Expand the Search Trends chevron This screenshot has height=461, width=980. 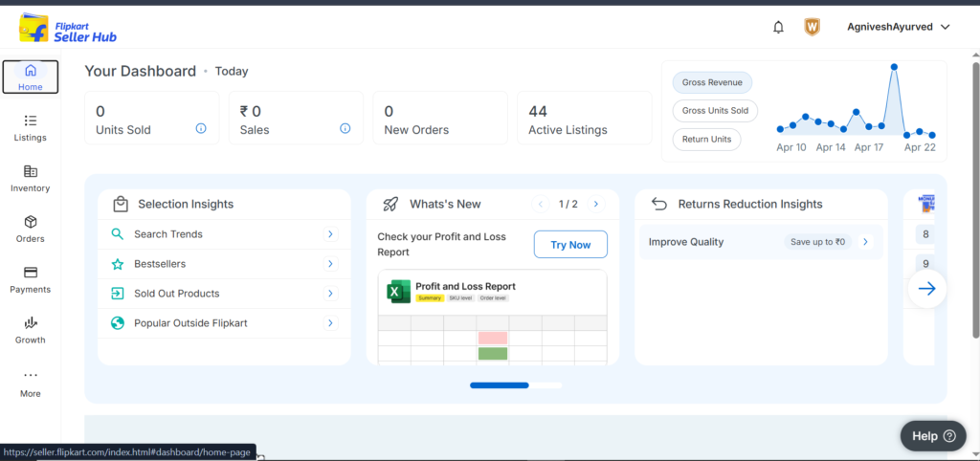point(330,234)
